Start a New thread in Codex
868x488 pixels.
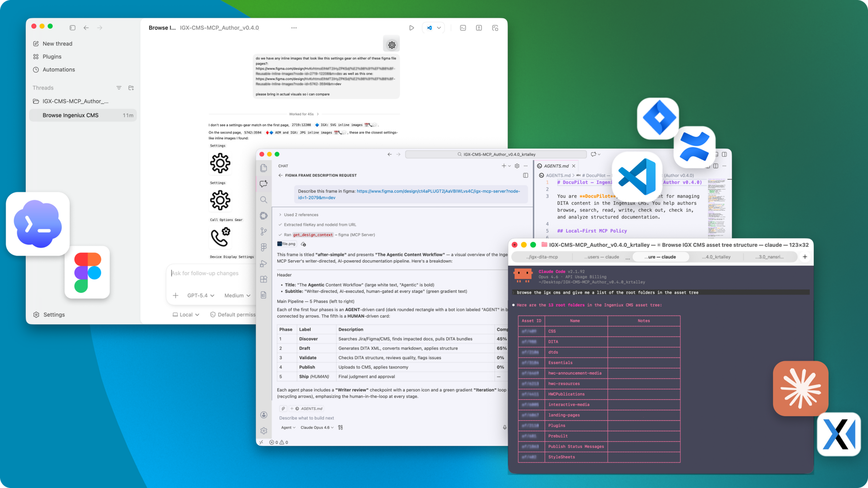[53, 44]
